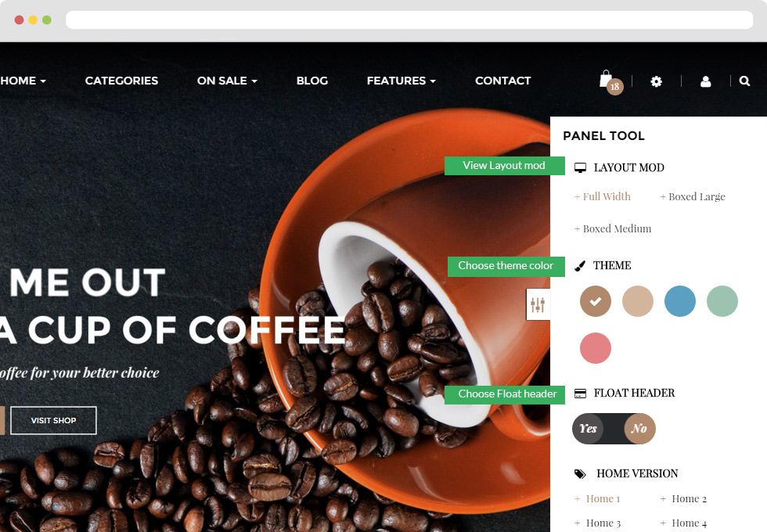The width and height of the screenshot is (767, 532).
Task: Expand the Home menu dropdown
Action: (23, 81)
